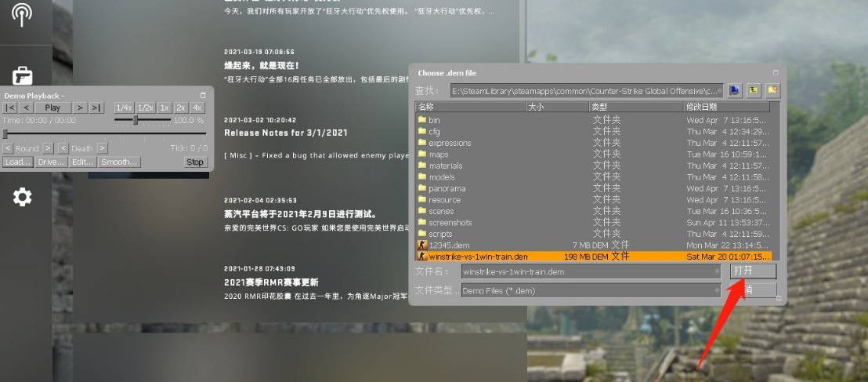Sort files by 名称 column header

click(x=470, y=107)
